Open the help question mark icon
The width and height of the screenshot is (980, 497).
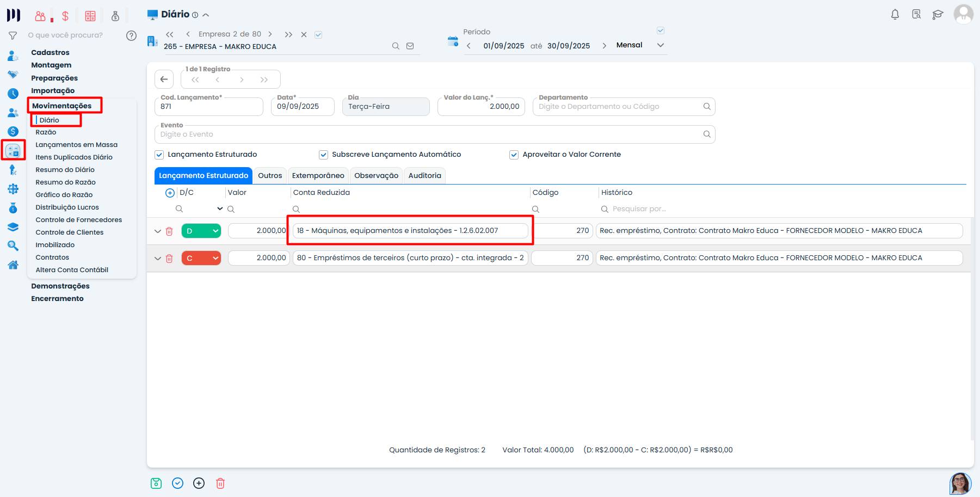point(131,36)
